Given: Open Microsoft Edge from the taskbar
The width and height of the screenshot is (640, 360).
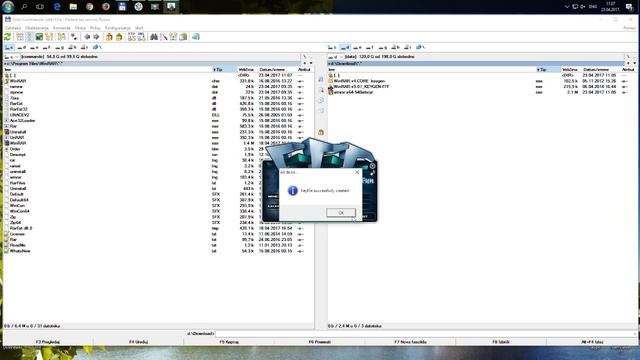Looking at the screenshot, I should click(x=57, y=7).
